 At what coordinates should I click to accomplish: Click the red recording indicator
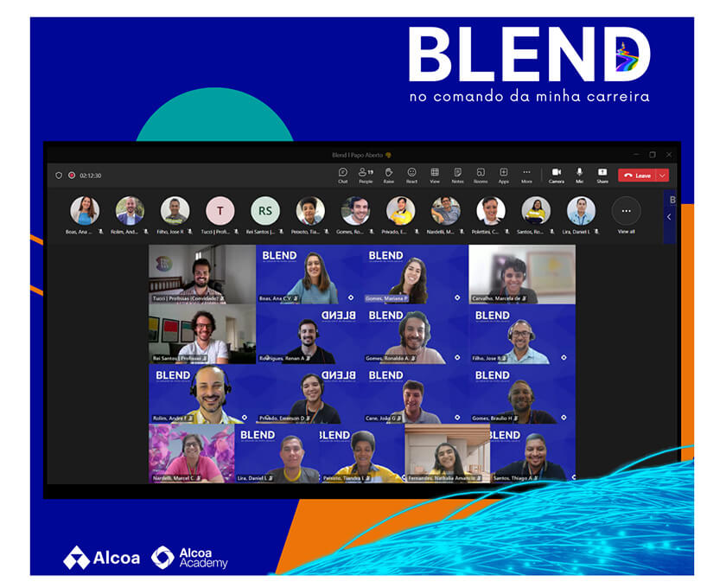tap(72, 176)
